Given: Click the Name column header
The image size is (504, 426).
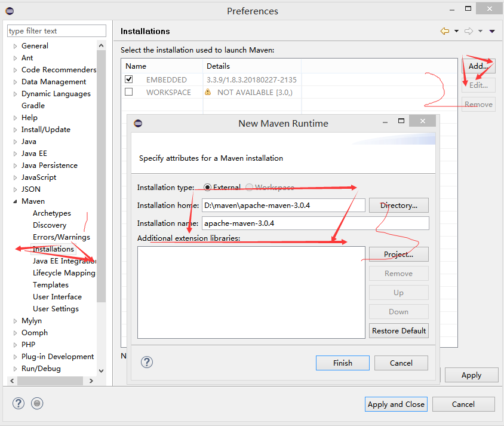Looking at the screenshot, I should tap(162, 66).
